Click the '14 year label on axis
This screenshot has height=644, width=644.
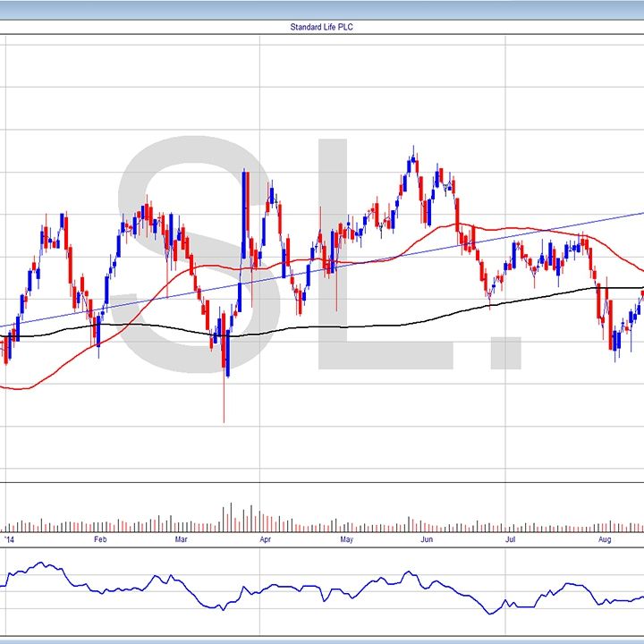click(x=9, y=540)
